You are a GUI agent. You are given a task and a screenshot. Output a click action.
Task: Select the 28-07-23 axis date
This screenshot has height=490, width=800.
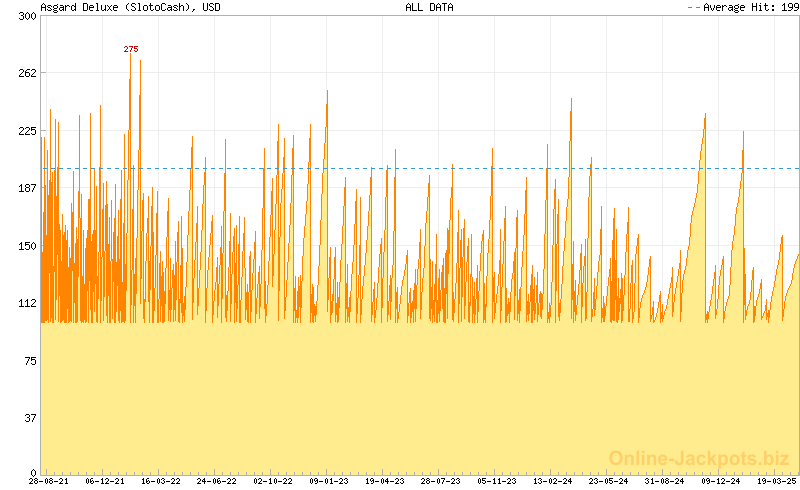pos(441,481)
